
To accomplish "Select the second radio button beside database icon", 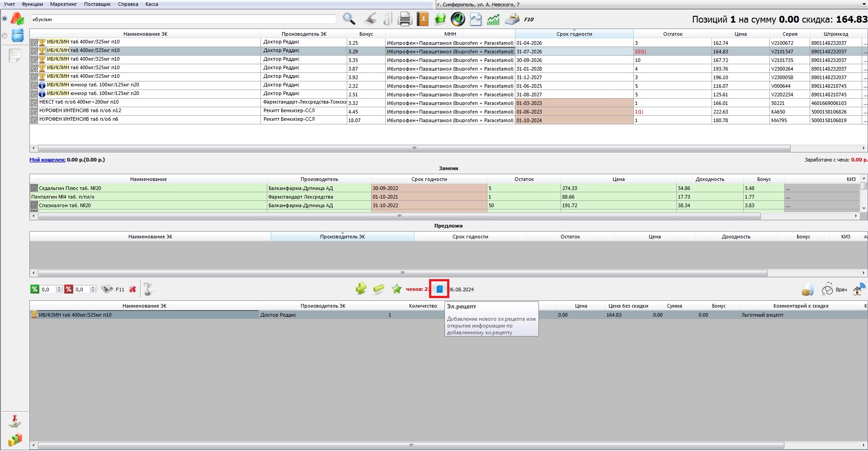I will click(5, 36).
